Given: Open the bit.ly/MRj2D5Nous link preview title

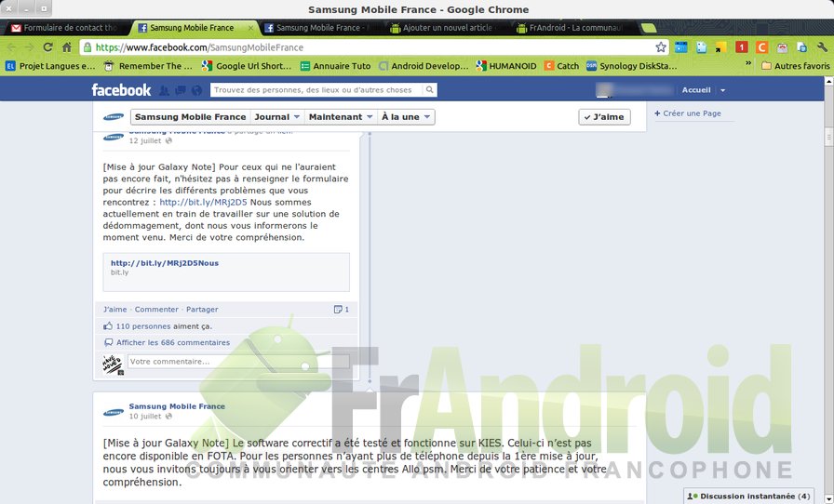Looking at the screenshot, I should pyautogui.click(x=165, y=262).
